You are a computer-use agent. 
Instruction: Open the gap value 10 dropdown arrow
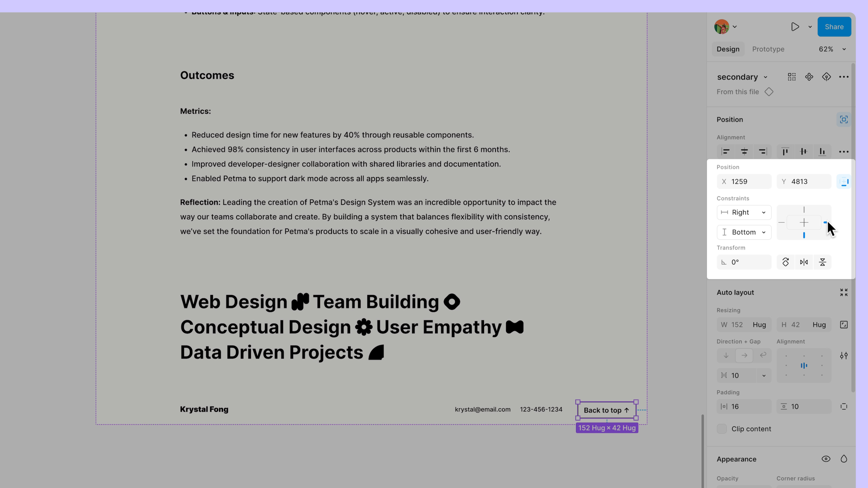[764, 375]
